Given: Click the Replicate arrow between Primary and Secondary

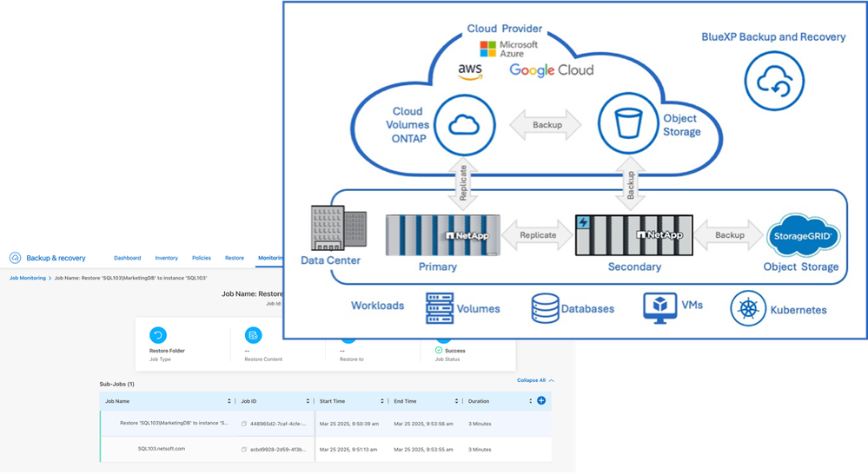Looking at the screenshot, I should tap(538, 235).
